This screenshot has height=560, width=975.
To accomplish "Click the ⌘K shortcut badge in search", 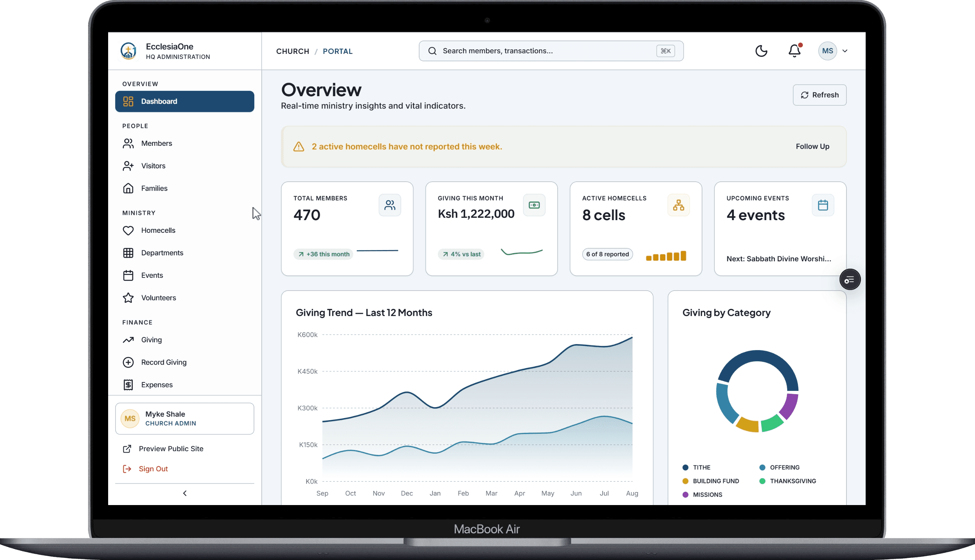I will [665, 51].
